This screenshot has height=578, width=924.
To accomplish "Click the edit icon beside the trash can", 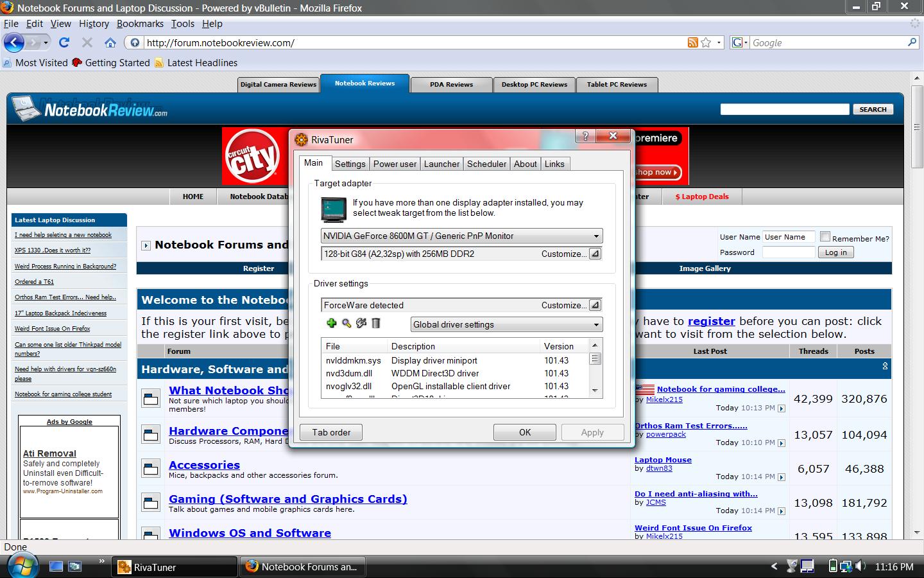I will click(x=361, y=324).
